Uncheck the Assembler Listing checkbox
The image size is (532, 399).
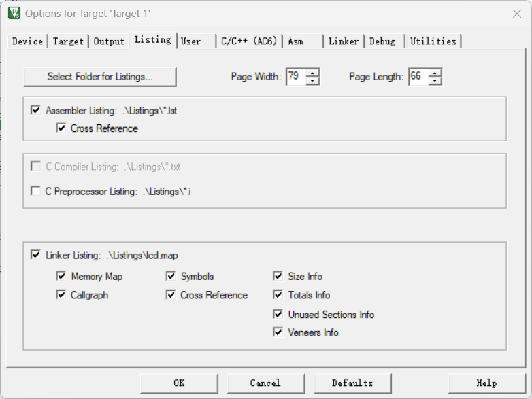point(36,110)
